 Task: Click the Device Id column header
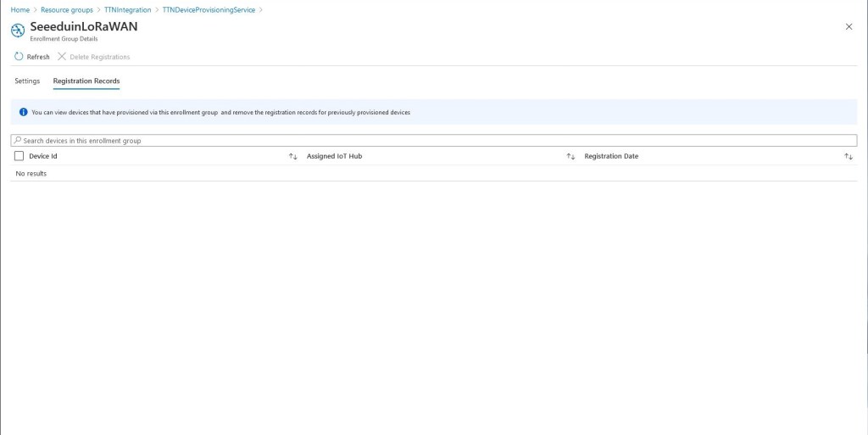[x=43, y=157]
